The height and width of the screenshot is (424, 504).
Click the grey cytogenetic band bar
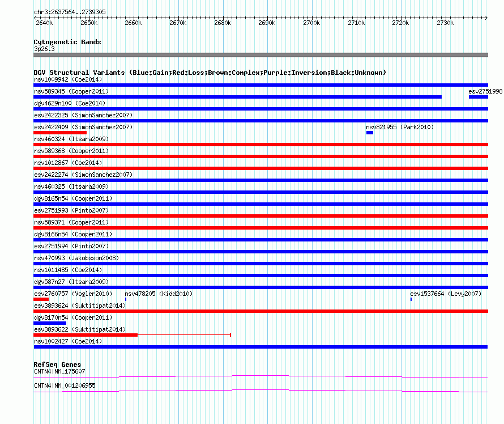tap(260, 55)
